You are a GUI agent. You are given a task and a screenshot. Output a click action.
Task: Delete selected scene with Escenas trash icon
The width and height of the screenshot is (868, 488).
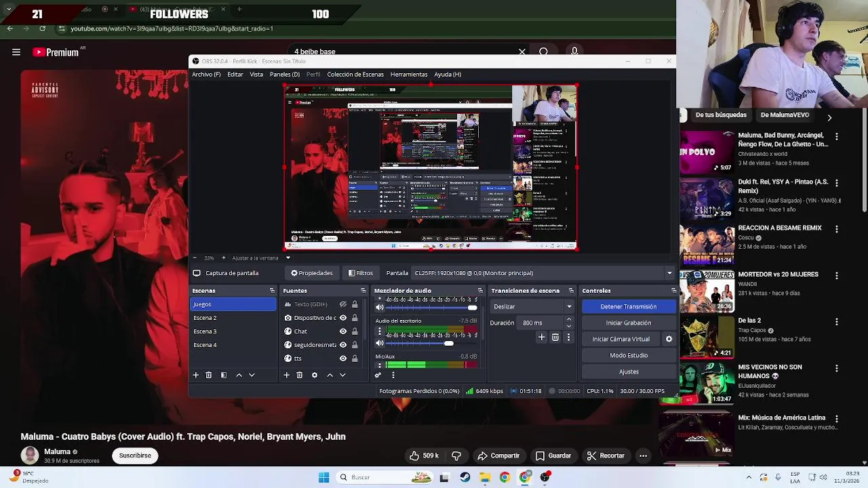[x=209, y=375]
